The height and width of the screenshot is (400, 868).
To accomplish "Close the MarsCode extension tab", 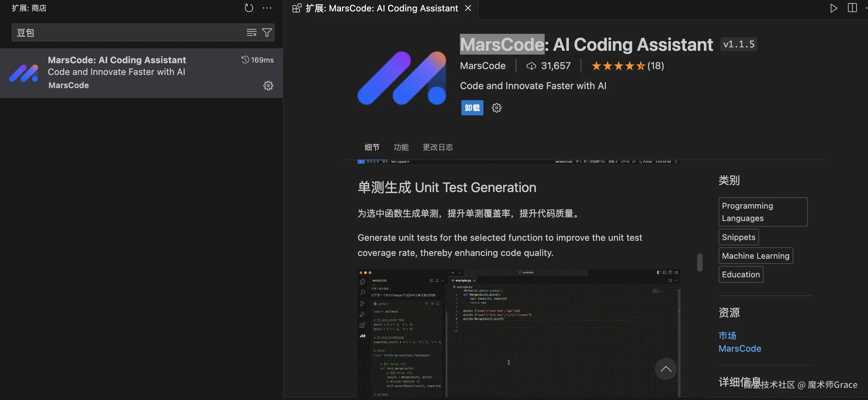I will (468, 8).
